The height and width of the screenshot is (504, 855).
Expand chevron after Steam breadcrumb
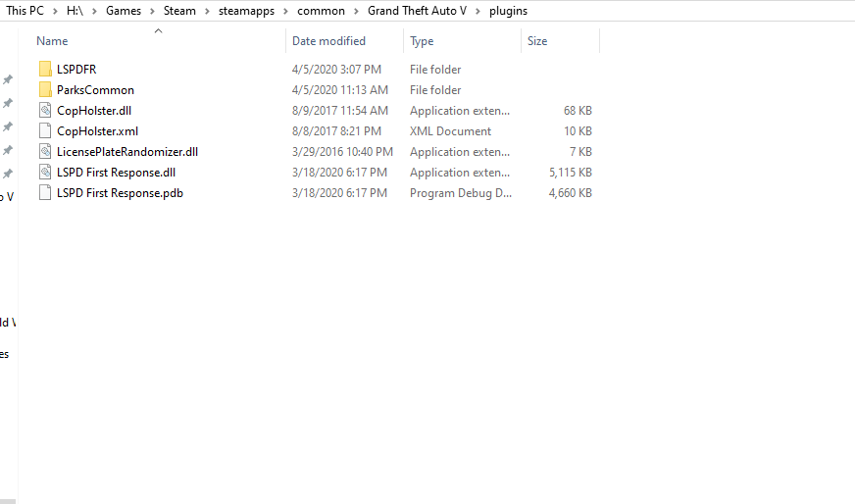[207, 11]
